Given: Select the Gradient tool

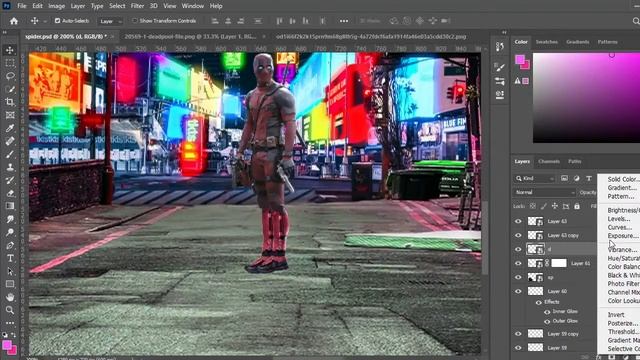Looking at the screenshot, I should click(x=10, y=206).
